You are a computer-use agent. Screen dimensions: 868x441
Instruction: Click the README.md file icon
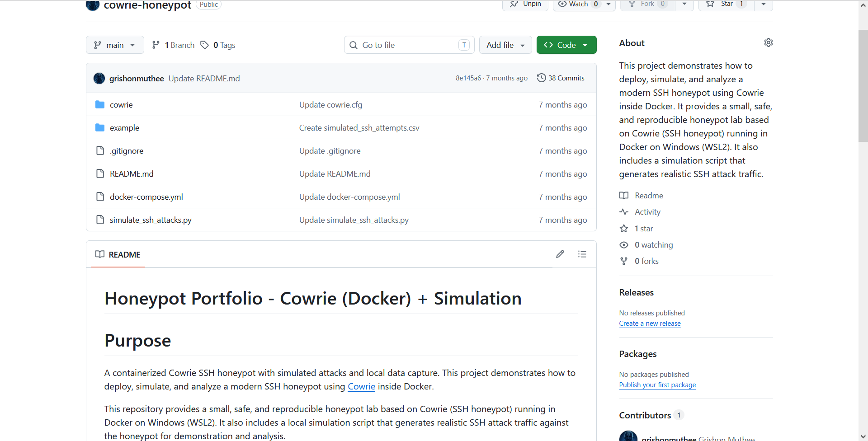tap(100, 174)
